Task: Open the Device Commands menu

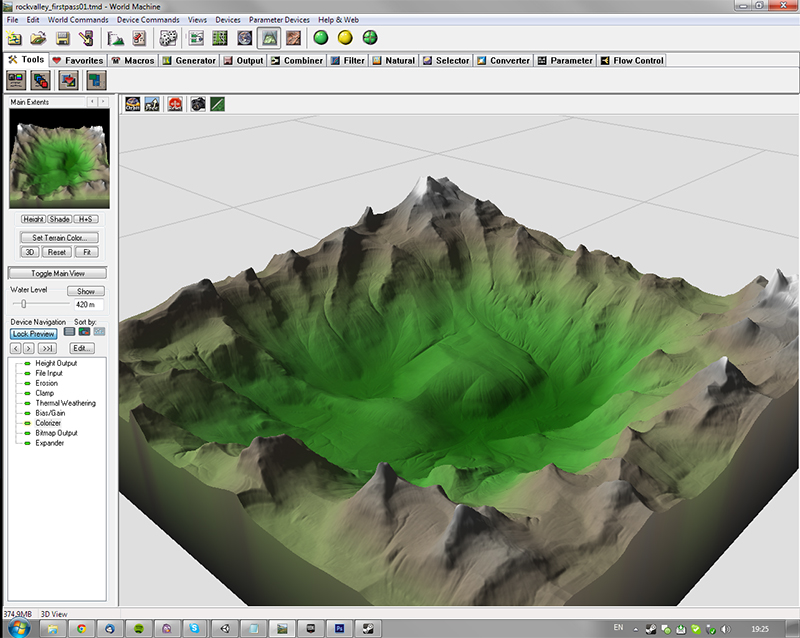Action: [147, 20]
